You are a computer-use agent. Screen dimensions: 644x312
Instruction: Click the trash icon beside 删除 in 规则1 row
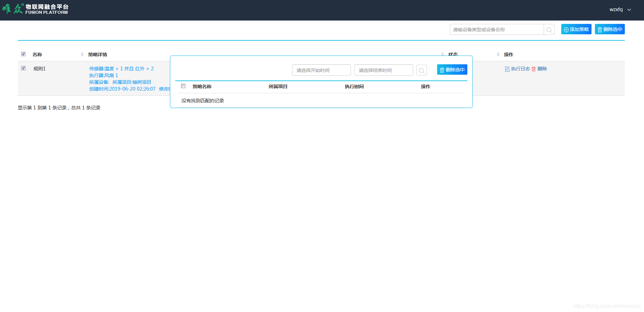534,69
